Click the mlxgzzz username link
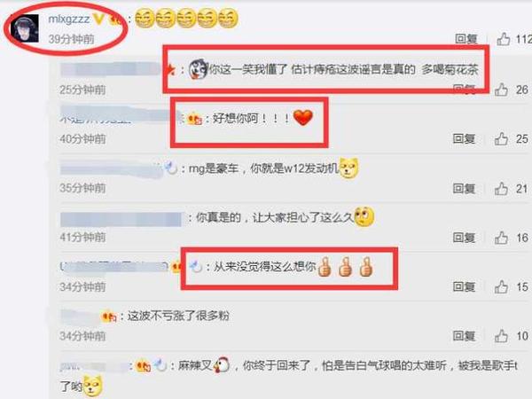 click(x=69, y=19)
